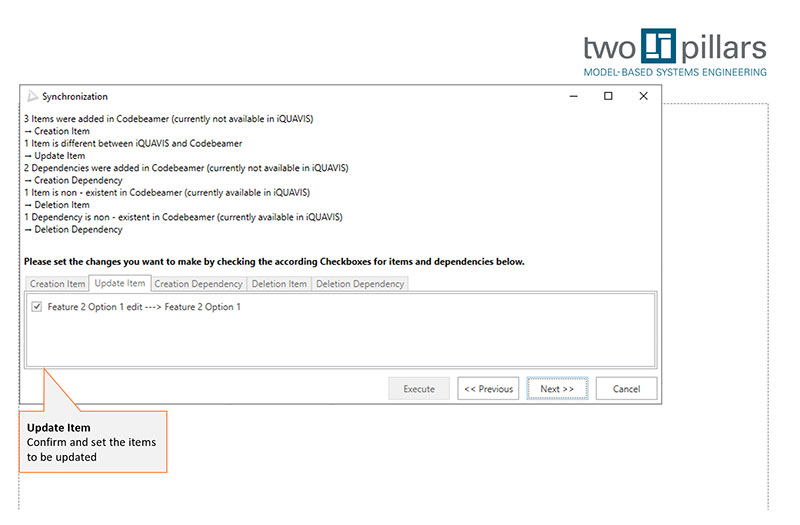Screen dimensions: 800x525
Task: Cancel the synchronization
Action: (626, 389)
